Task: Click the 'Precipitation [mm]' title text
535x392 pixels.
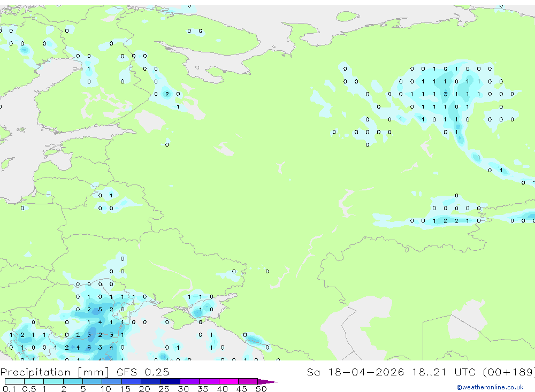Action: pyautogui.click(x=55, y=372)
